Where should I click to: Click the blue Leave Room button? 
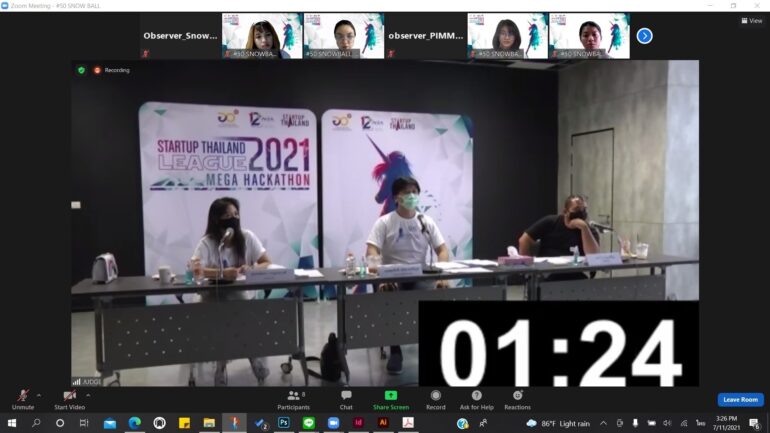(741, 400)
